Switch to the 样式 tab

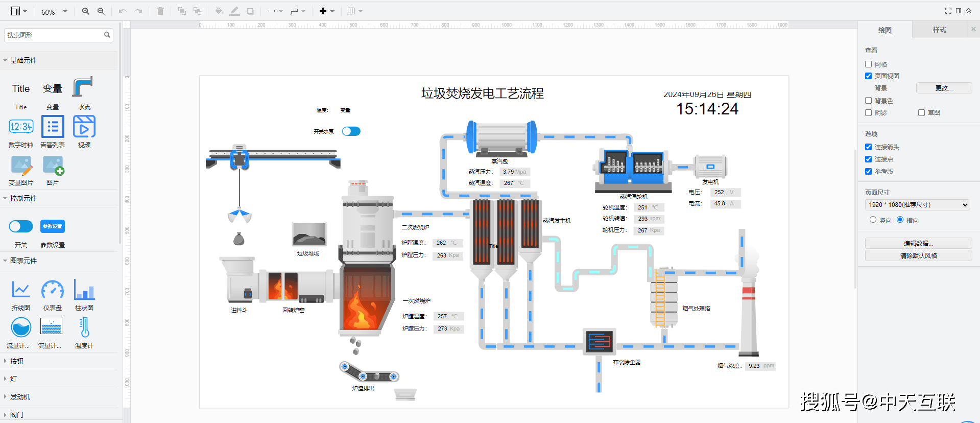[x=939, y=30]
